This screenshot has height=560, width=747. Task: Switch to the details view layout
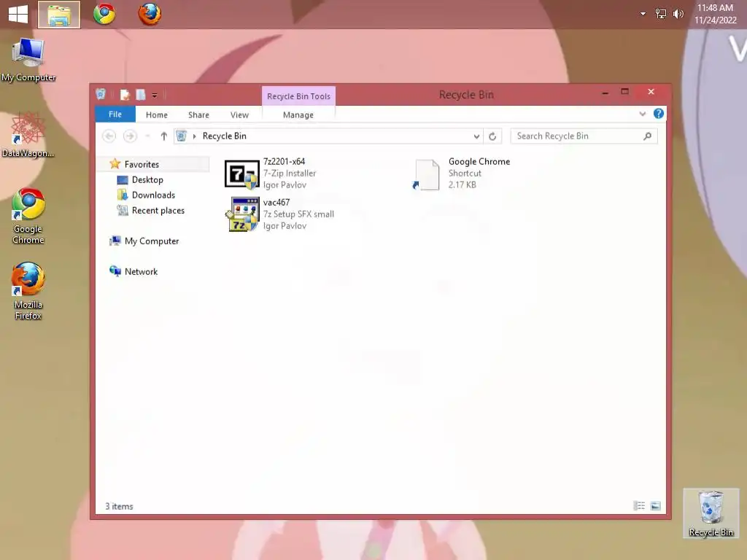(639, 506)
